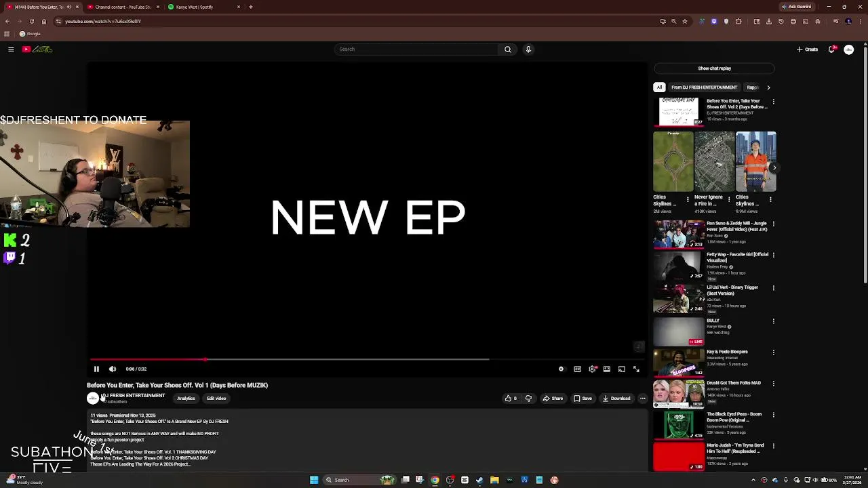Viewport: 868px width, 488px height.
Task: Open the player settings gear
Action: coord(593,369)
